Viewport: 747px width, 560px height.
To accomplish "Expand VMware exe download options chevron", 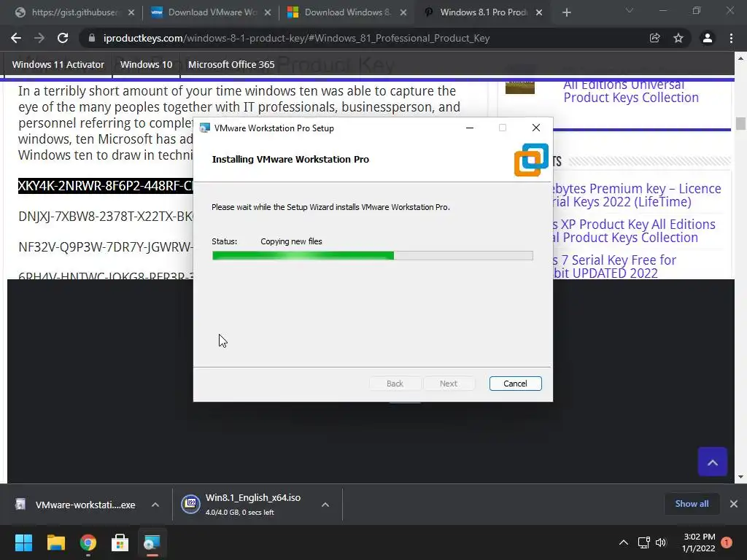I will point(155,505).
